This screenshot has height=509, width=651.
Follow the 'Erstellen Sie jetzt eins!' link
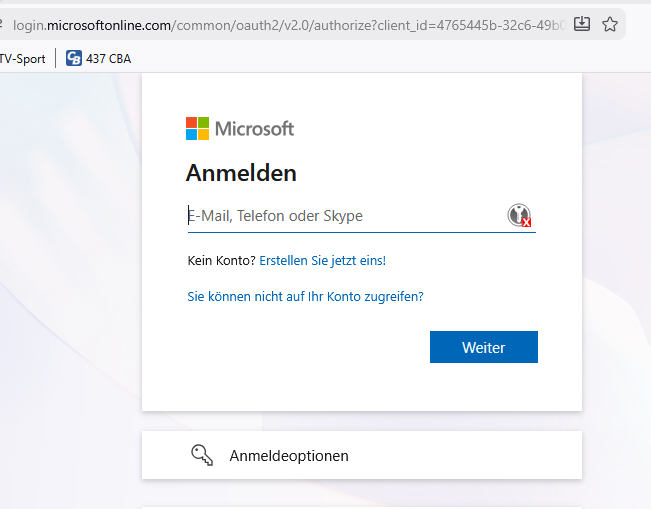(323, 261)
